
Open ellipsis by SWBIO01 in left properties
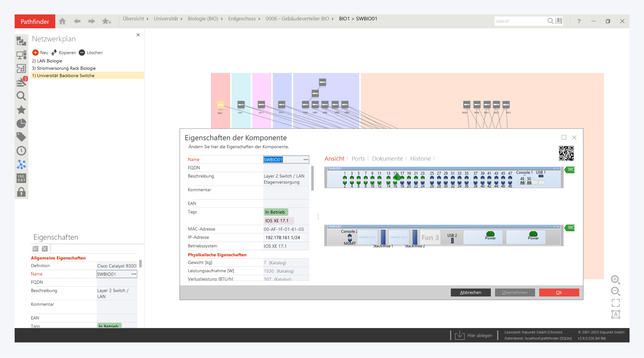point(134,274)
